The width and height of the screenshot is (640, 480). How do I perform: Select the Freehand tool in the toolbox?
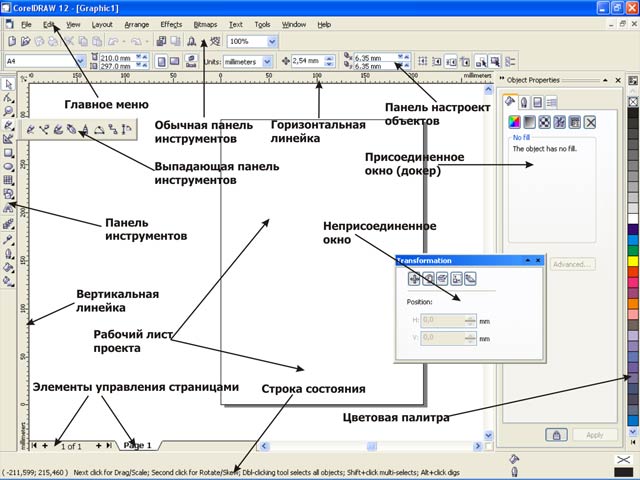[x=8, y=125]
